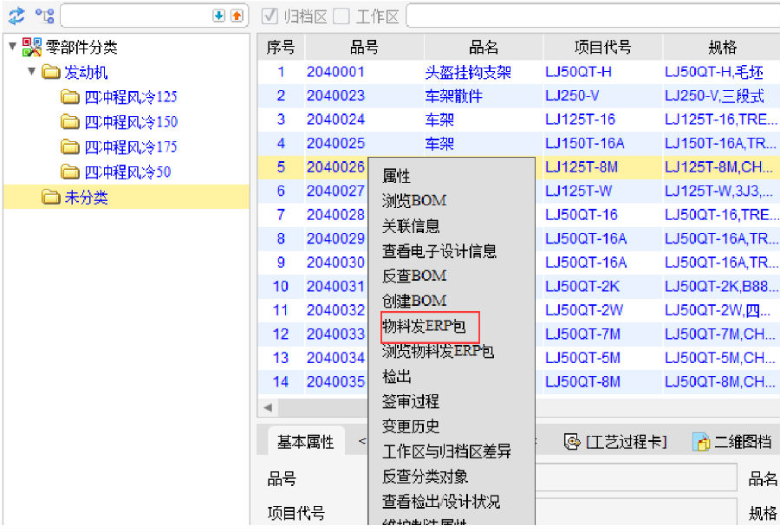This screenshot has width=780, height=532.
Task: Select the 四冲程风冷50 tree item
Action: click(x=127, y=172)
